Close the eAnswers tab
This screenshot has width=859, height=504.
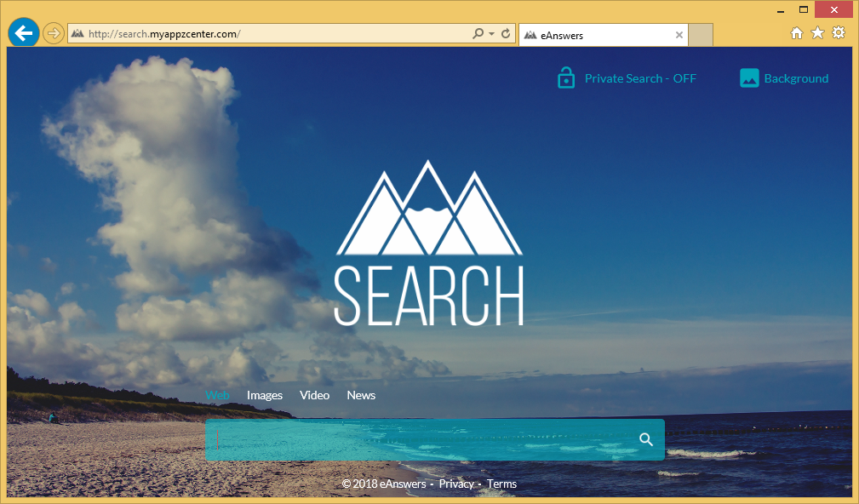[x=679, y=35]
